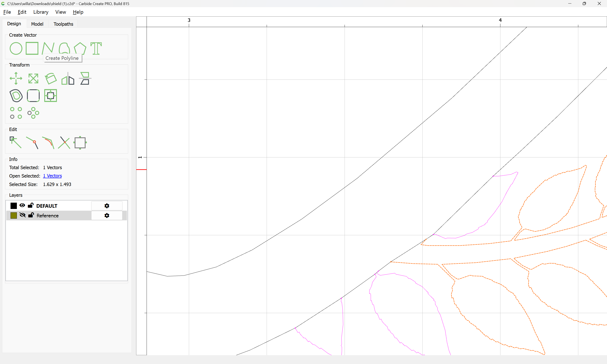The height and width of the screenshot is (364, 607).
Task: Open the Job Setup square icon
Action: tap(80, 143)
